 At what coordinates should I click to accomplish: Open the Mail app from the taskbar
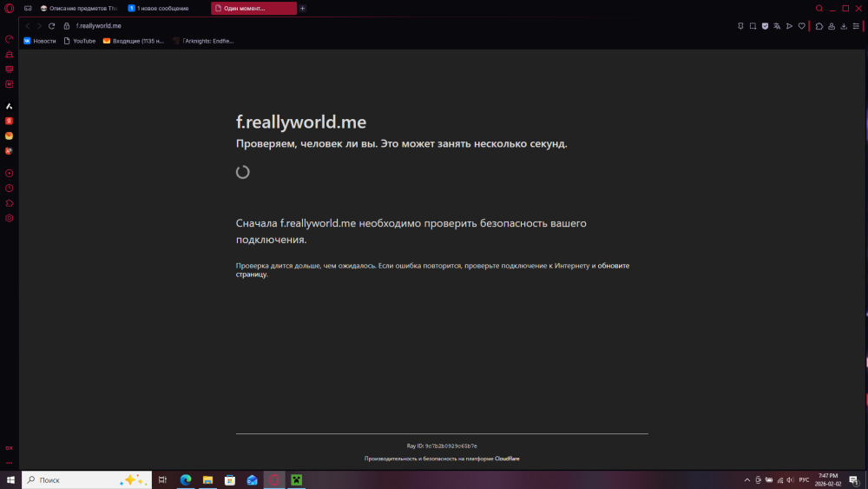pyautogui.click(x=252, y=480)
